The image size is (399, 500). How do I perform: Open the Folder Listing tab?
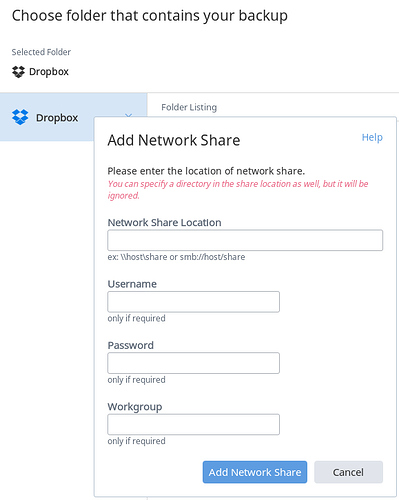pos(189,107)
